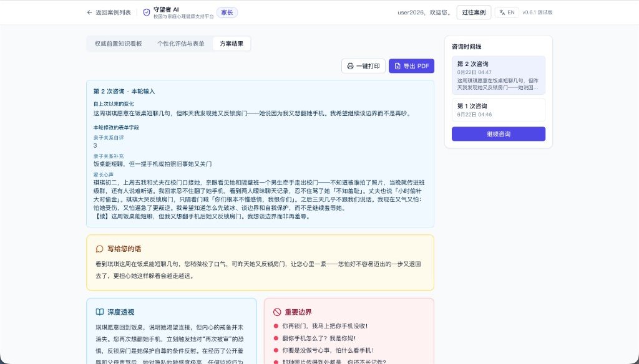Go back via the back arrow icon
This screenshot has width=639, height=364.
pos(89,12)
